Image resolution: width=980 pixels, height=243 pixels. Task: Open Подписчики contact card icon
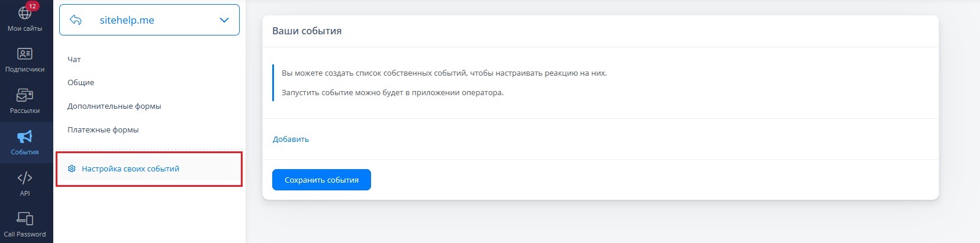25,54
